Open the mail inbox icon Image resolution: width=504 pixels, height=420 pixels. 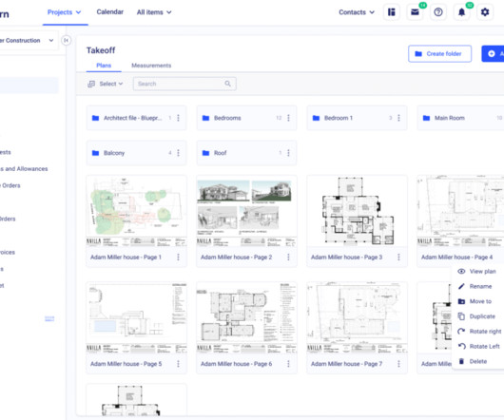415,12
